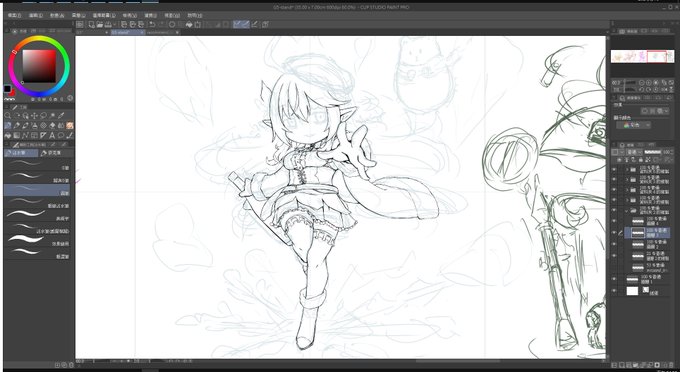680x372 pixels.
Task: Click the Undo arrow in command bar
Action: [152, 24]
